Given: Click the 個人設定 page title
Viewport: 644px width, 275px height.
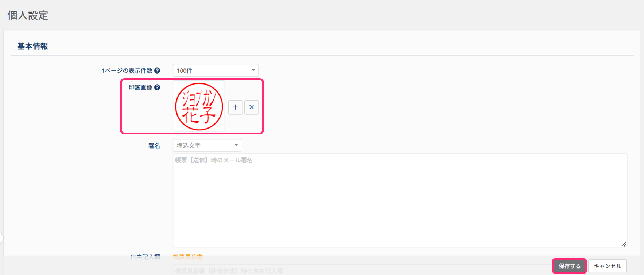Looking at the screenshot, I should click(x=28, y=15).
